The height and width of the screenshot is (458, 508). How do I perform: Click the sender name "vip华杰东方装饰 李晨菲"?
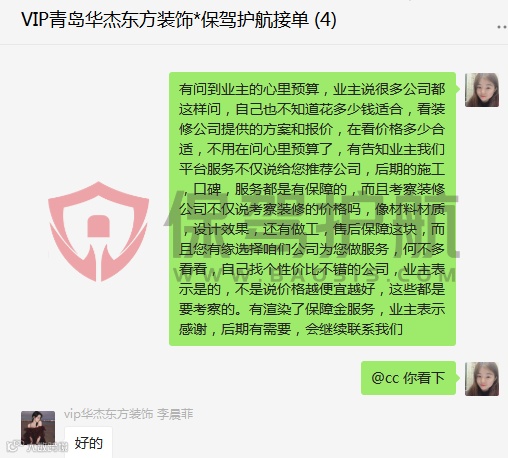[129, 414]
